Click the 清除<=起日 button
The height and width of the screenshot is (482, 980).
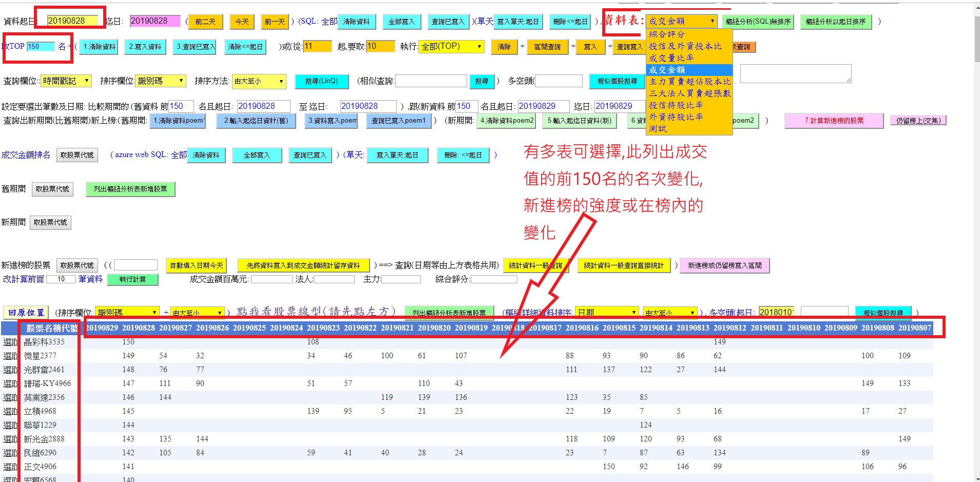click(245, 47)
